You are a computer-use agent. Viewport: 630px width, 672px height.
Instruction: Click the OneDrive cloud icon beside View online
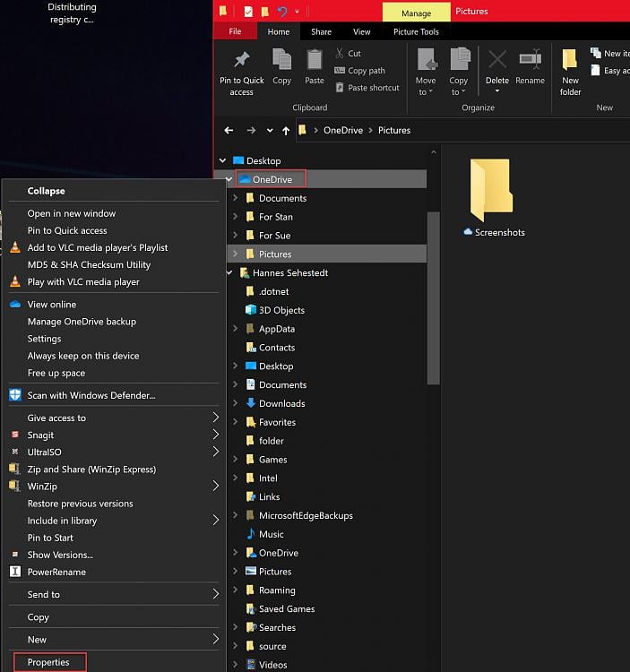[15, 304]
